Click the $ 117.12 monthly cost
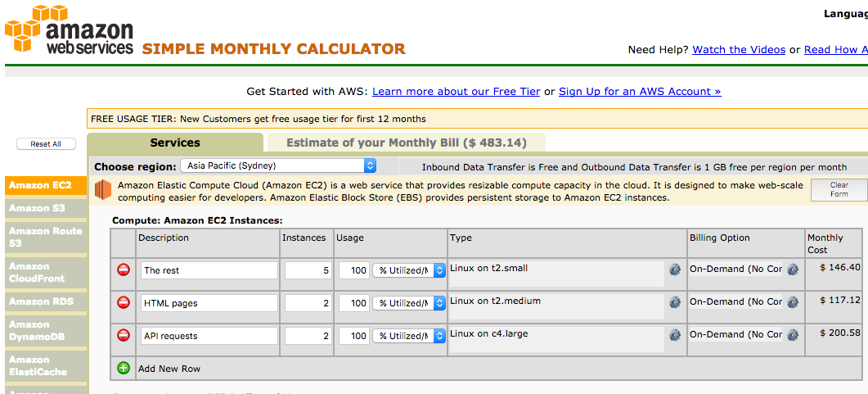 pos(840,300)
